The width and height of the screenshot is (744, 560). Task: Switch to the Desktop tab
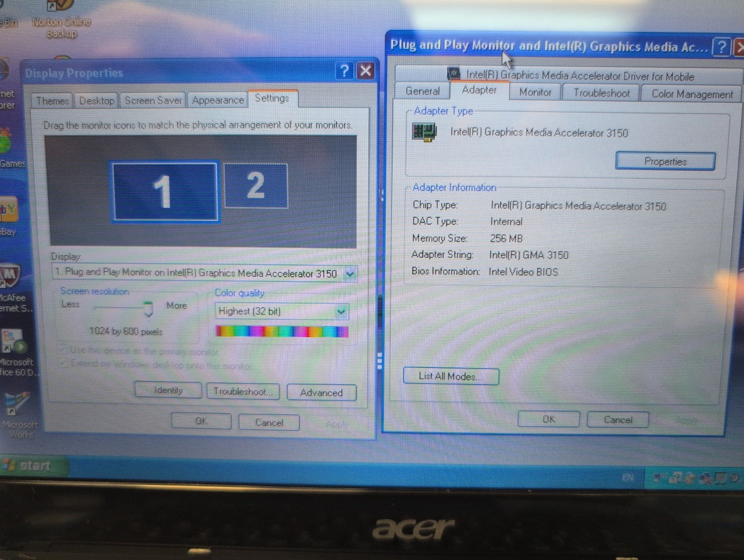[96, 100]
